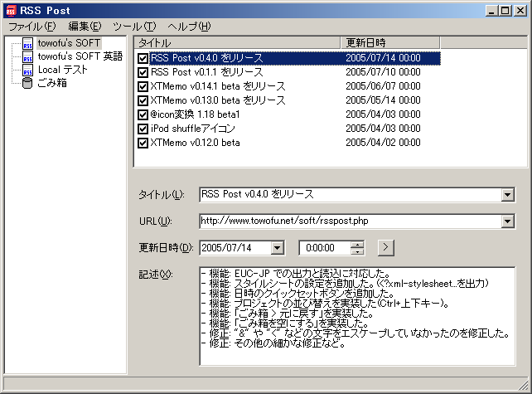Click the 2005/07/14 date field
The image size is (532, 394).
(x=236, y=248)
